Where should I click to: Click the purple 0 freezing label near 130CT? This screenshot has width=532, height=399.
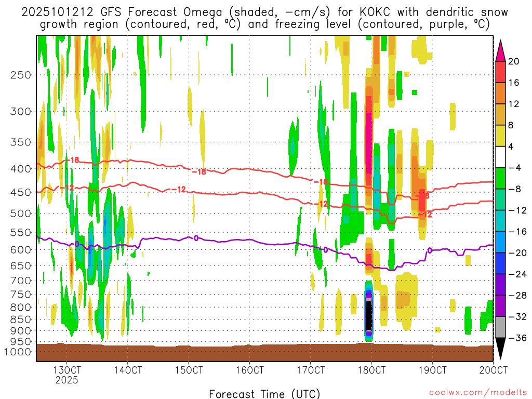click(77, 244)
